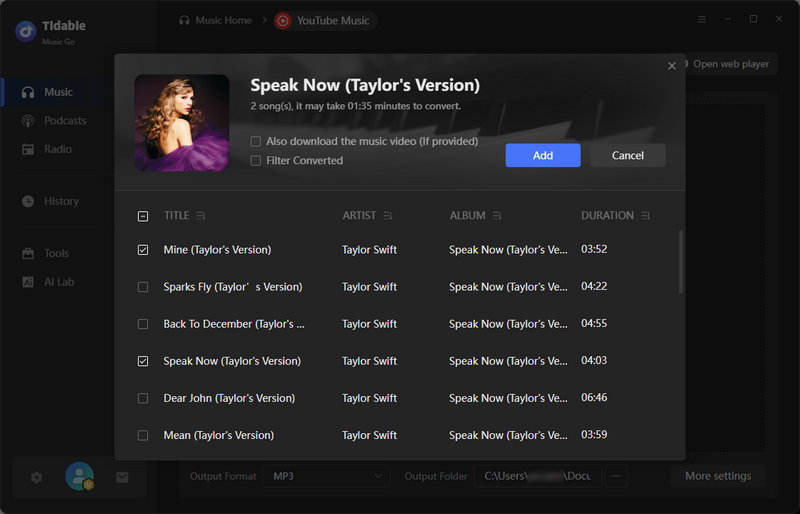Viewport: 800px width, 514px height.
Task: Sort by ARTIST column icon
Action: point(388,216)
